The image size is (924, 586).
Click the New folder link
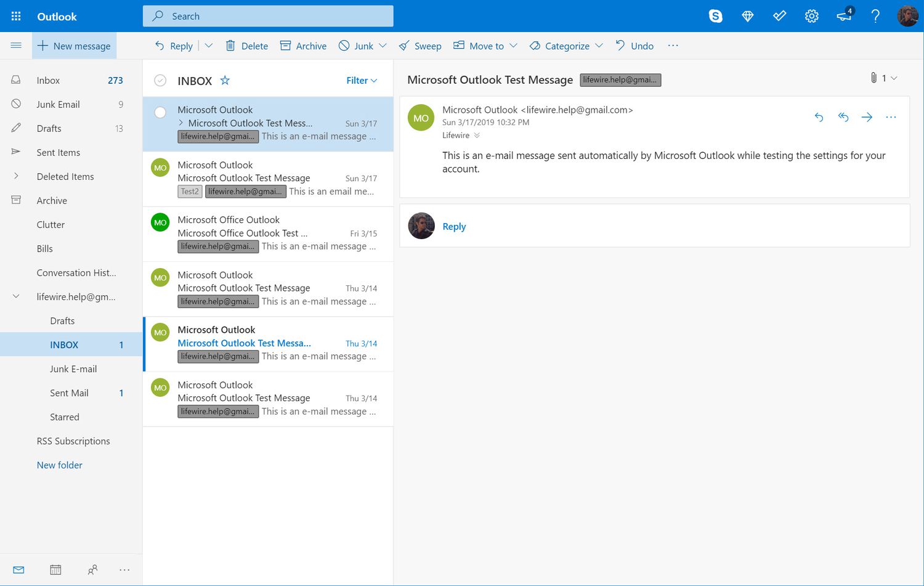[x=59, y=465]
